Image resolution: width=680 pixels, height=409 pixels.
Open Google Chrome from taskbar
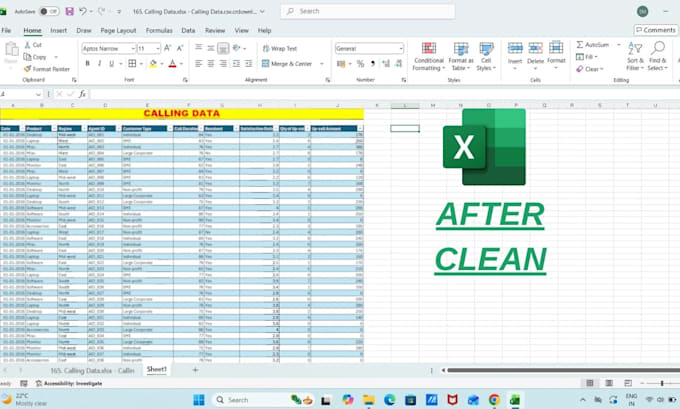pyautogui.click(x=494, y=400)
